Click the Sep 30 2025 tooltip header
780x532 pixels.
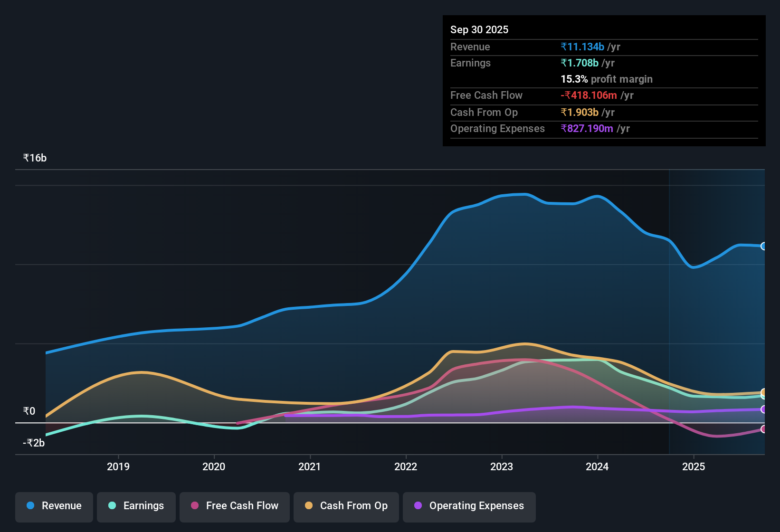(x=479, y=29)
